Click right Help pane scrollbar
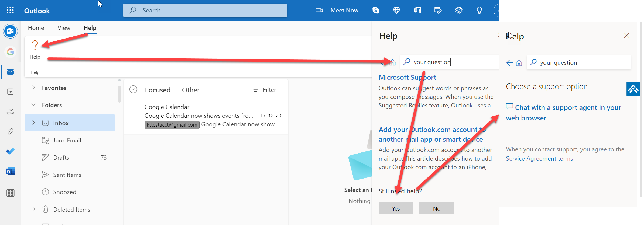This screenshot has width=644, height=237. 641,110
